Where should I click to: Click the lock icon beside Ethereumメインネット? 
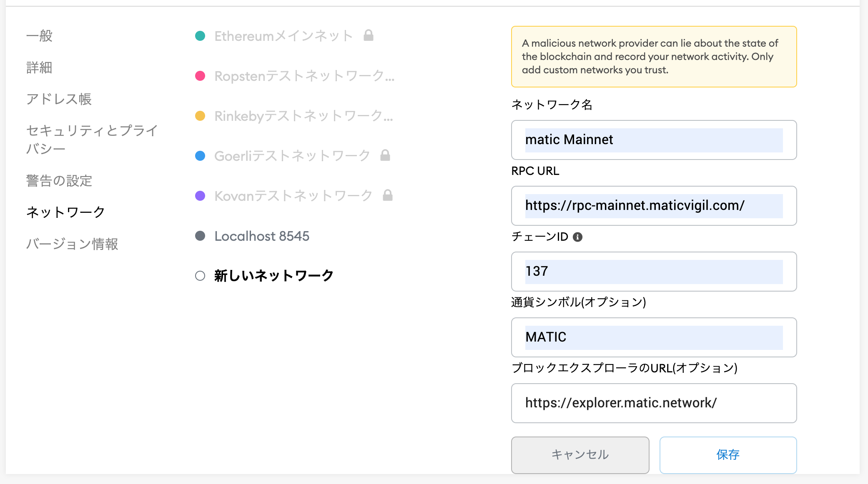(x=368, y=35)
